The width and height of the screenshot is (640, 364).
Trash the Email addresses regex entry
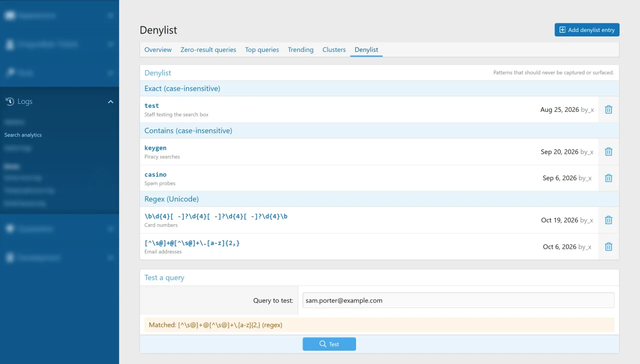608,247
